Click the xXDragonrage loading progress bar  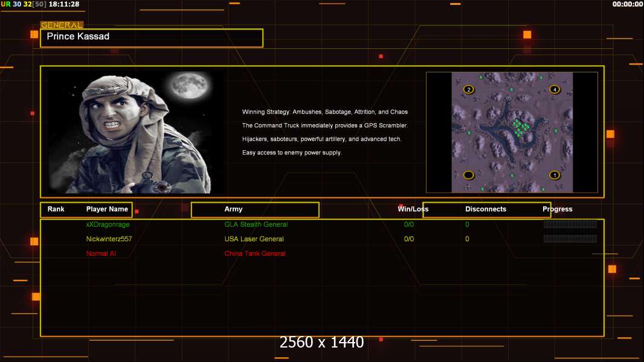[570, 224]
